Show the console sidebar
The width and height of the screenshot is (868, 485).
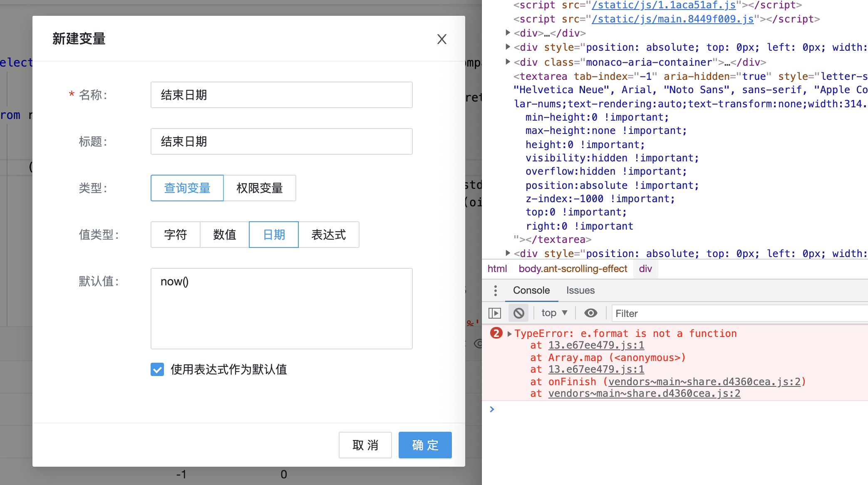(x=496, y=312)
